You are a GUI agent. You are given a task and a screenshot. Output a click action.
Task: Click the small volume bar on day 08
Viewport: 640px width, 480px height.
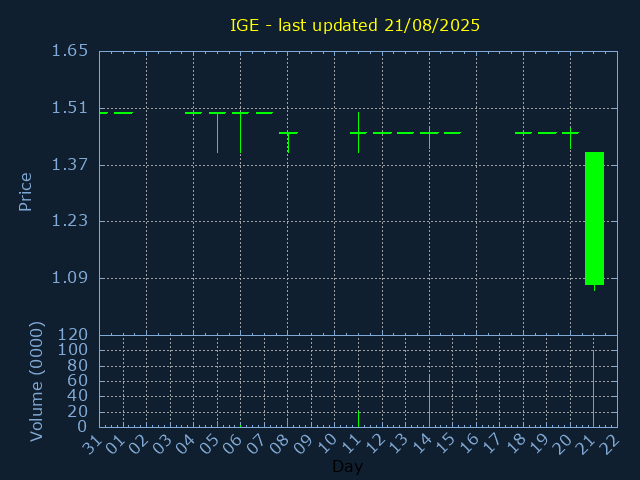(x=287, y=422)
